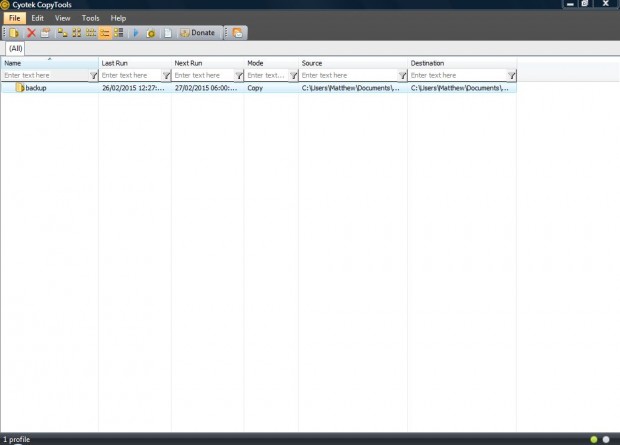The image size is (620, 445).
Task: Click the gear settings icon in toolbar
Action: (x=151, y=33)
